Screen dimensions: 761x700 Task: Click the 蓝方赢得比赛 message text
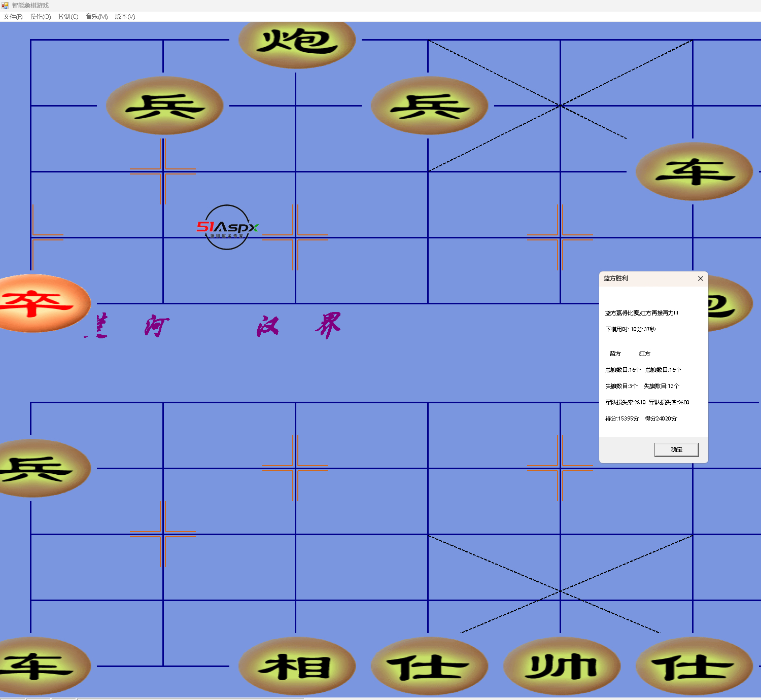tap(641, 313)
